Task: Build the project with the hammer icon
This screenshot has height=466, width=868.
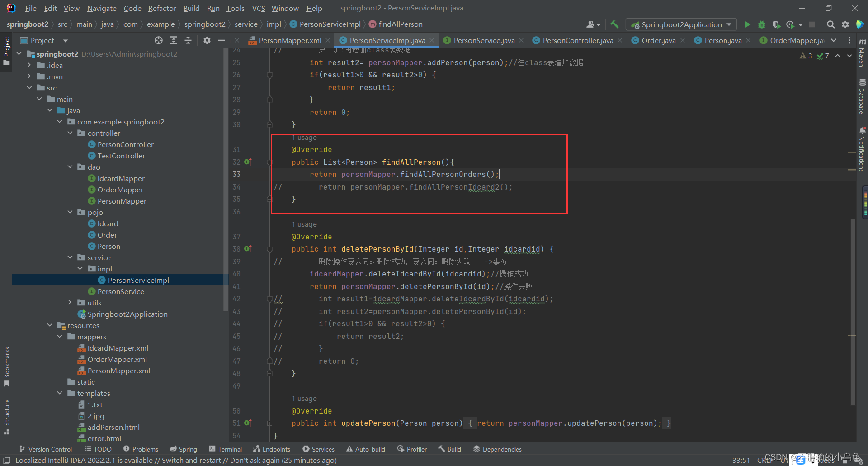Action: (x=614, y=24)
